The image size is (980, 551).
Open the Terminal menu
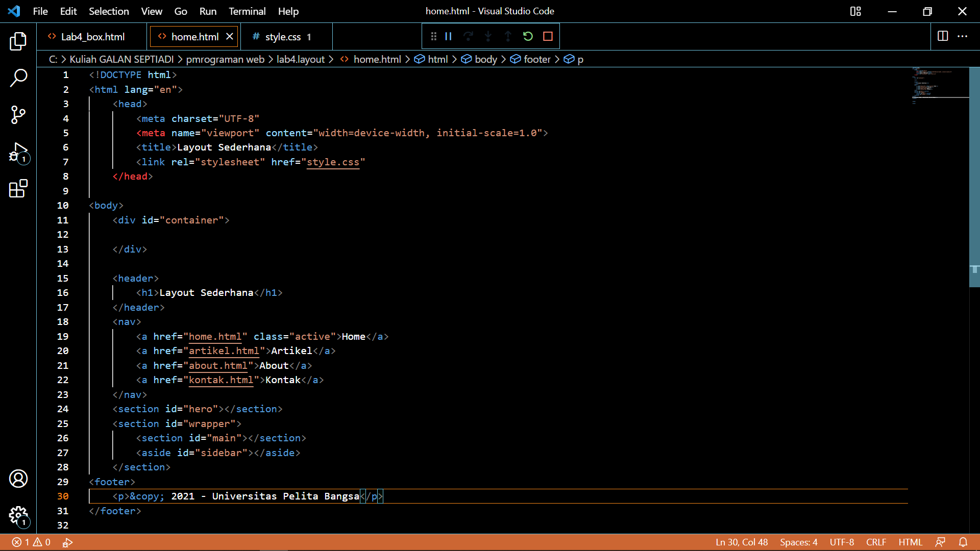pos(247,11)
